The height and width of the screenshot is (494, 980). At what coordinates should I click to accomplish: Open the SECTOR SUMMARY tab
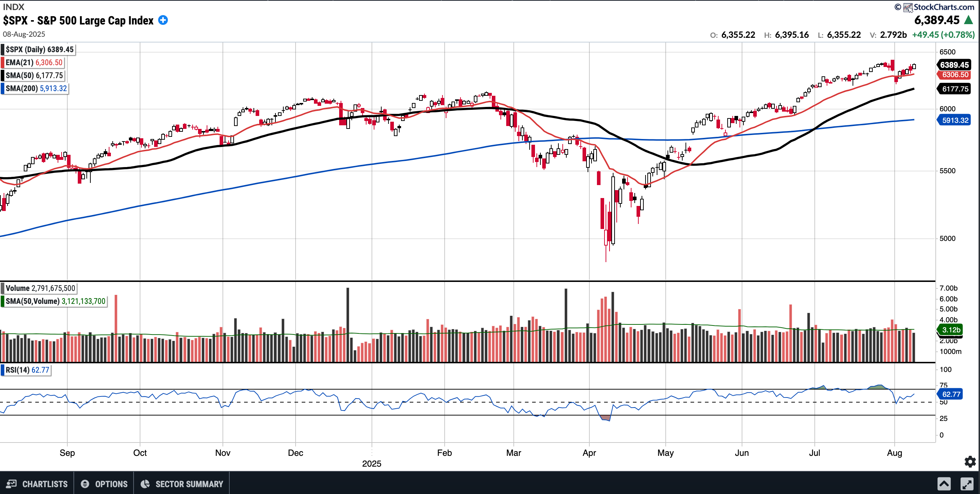[x=189, y=484]
